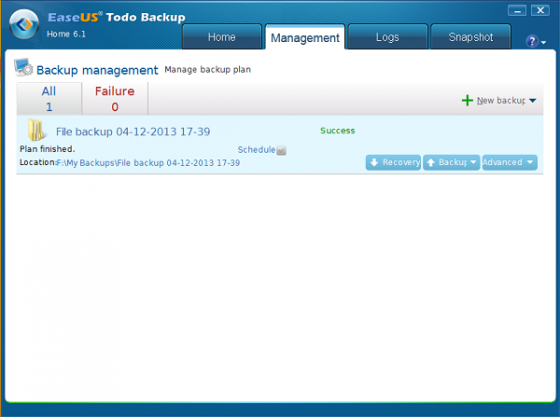This screenshot has height=417, width=560.
Task: Click the green Success status text
Action: (338, 131)
